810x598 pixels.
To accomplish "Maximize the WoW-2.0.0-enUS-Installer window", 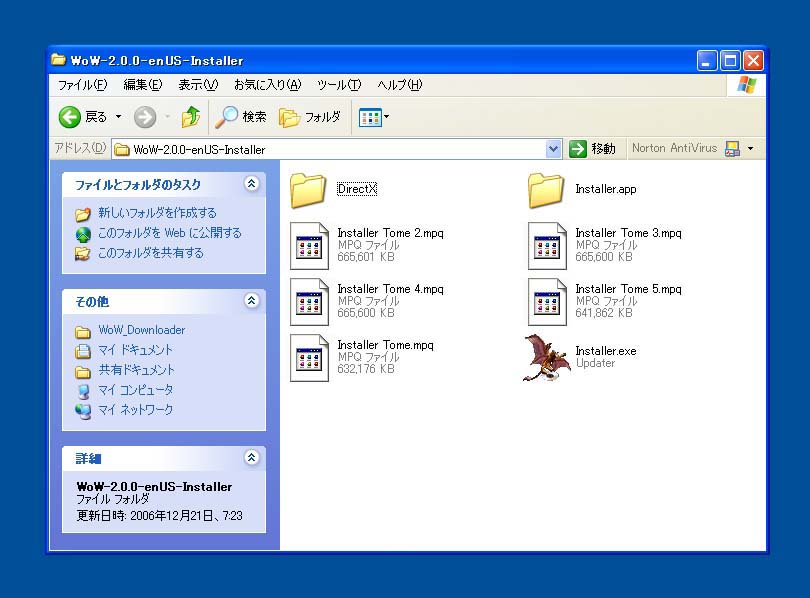I will pyautogui.click(x=730, y=61).
